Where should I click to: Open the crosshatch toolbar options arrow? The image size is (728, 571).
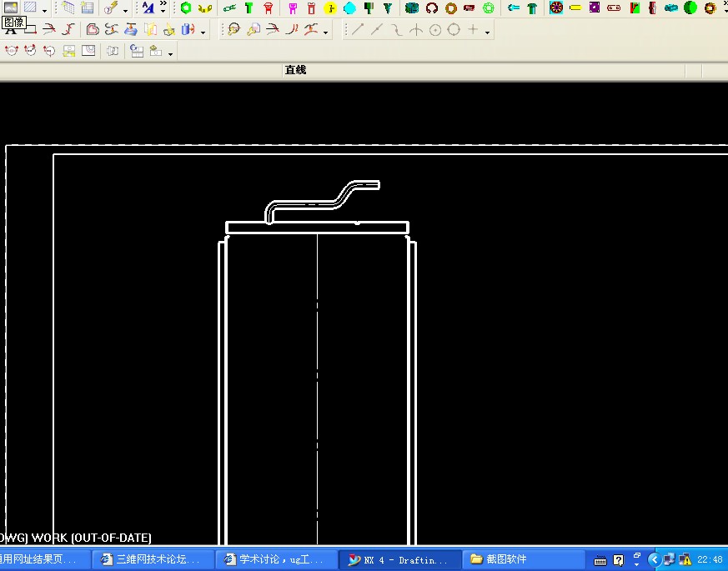[x=44, y=10]
